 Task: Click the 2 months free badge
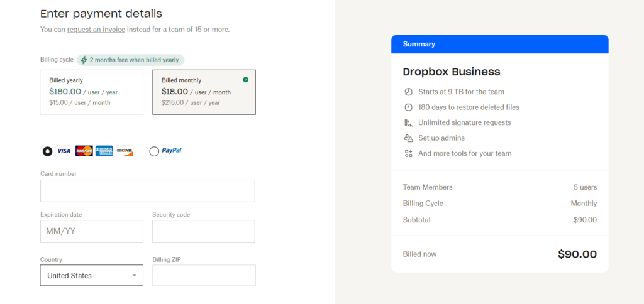tap(131, 60)
